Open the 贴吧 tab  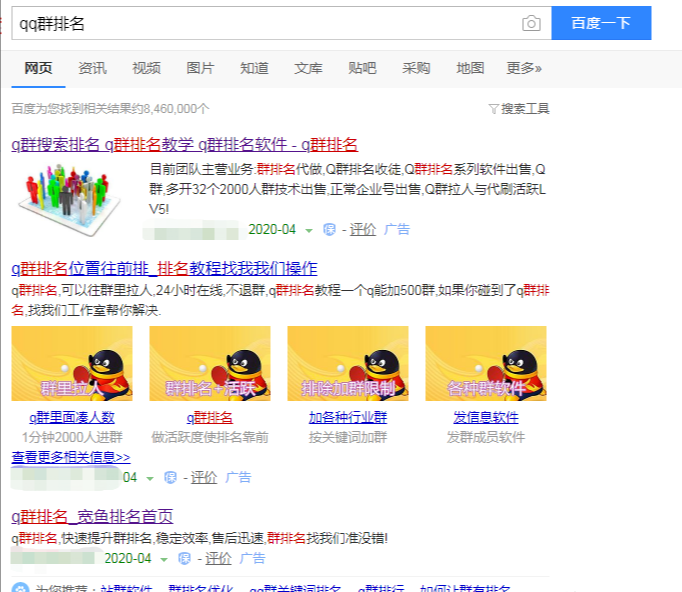362,68
